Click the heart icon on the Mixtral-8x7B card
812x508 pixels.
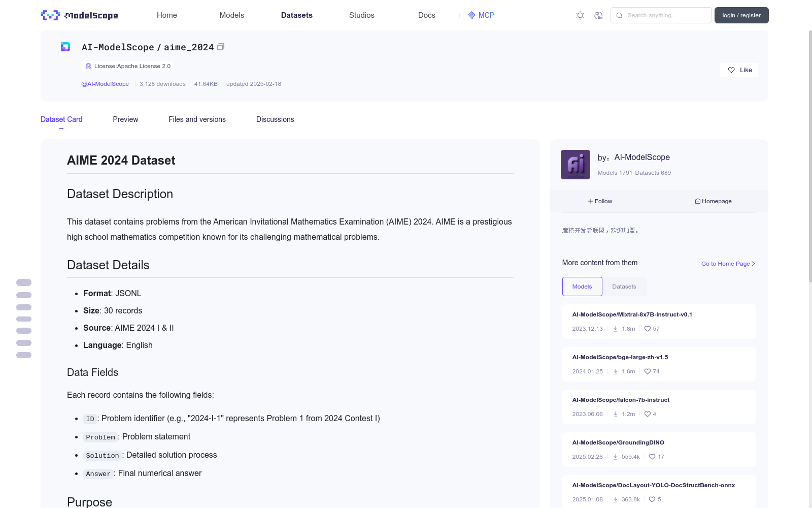(648, 329)
